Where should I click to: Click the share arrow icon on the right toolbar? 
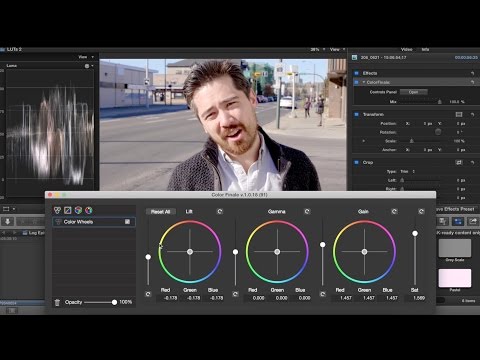pyautogui.click(x=473, y=221)
